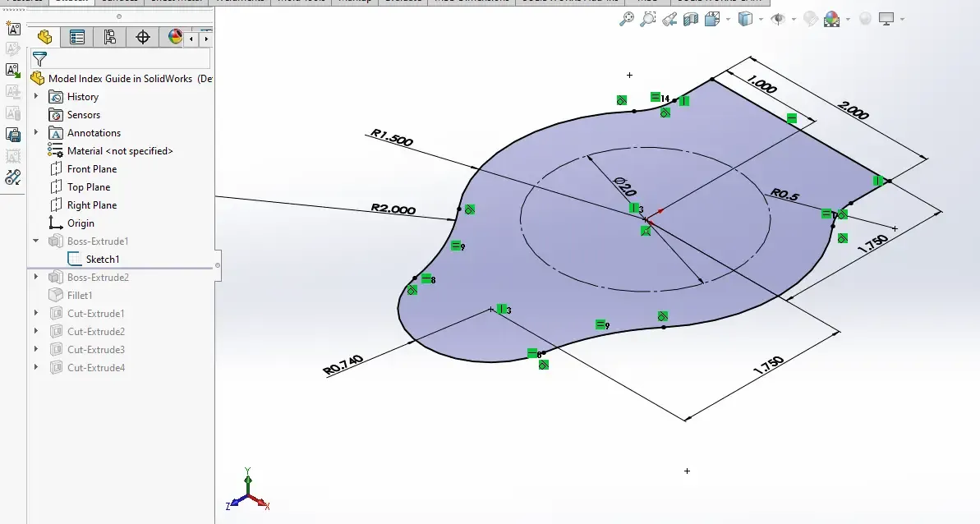980x524 pixels.
Task: Click the A with green arrow icon
Action: click(x=13, y=71)
